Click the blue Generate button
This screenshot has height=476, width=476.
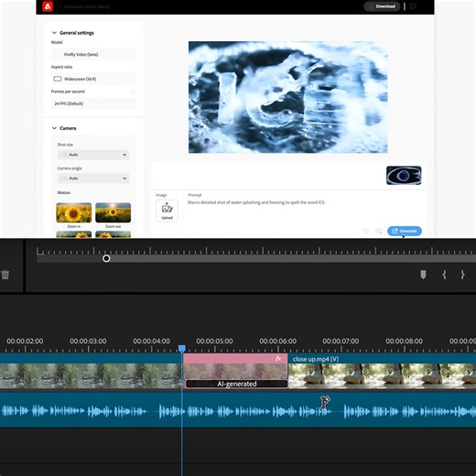coord(405,231)
